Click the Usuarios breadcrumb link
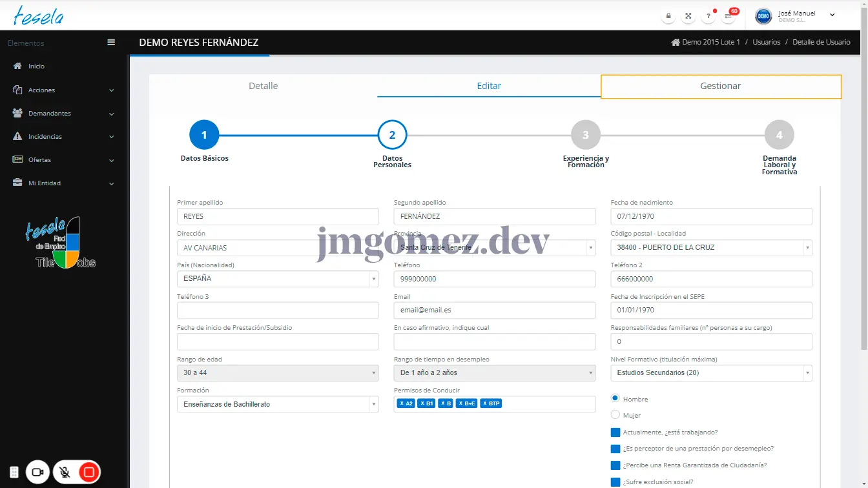This screenshot has height=488, width=868. click(x=766, y=42)
